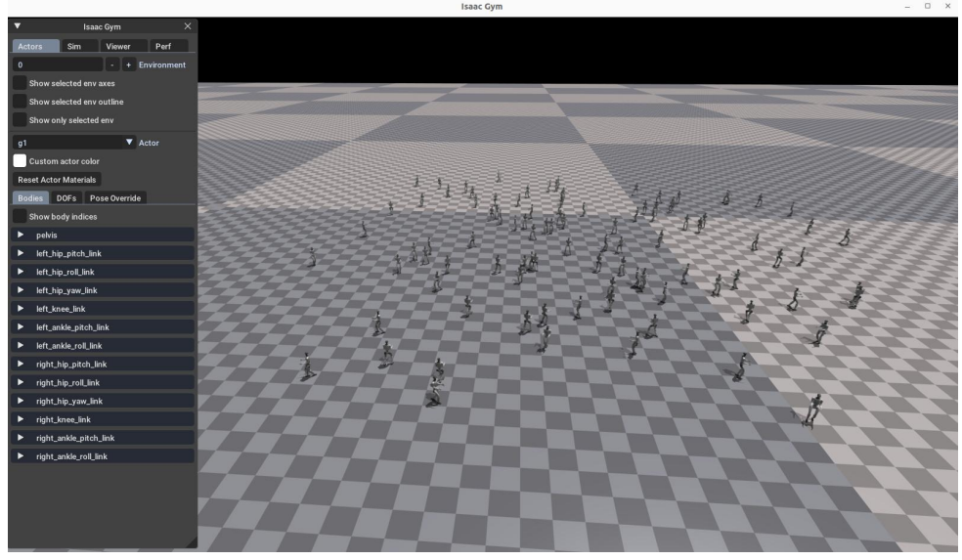Expand right_ankle_roll_link entry
Image resolution: width=962 pixels, height=560 pixels.
[x=21, y=455]
